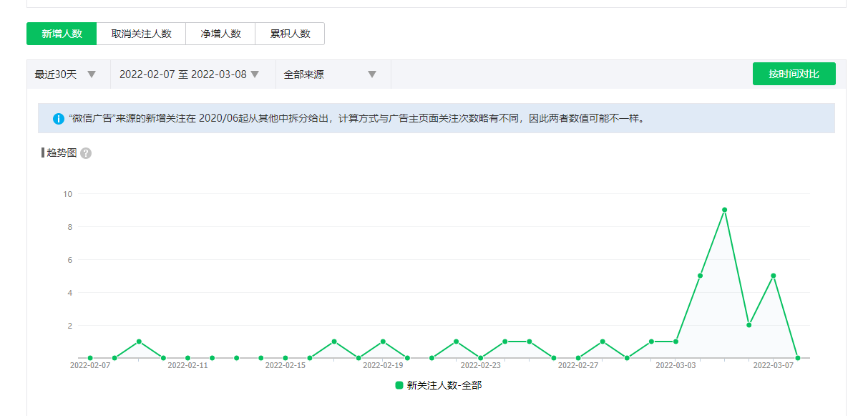868x416 pixels.
Task: Click the help question mark beside 趋势图
Action: pos(86,153)
